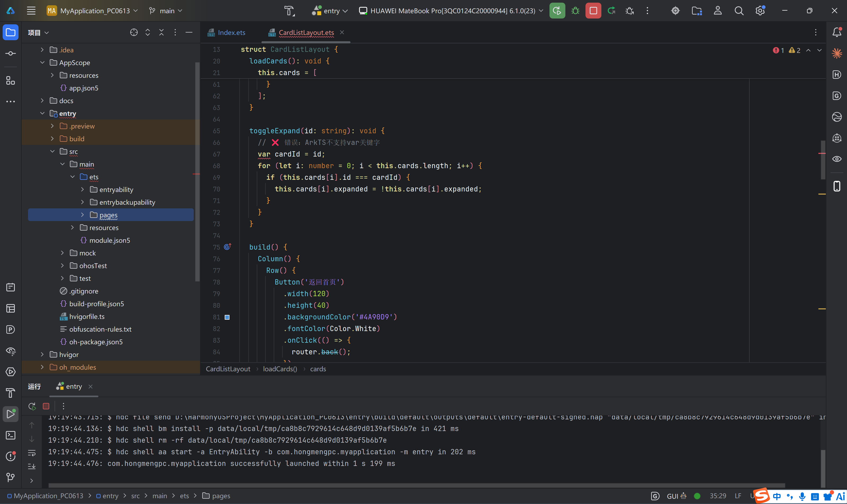Open the 项目 view selector dropdown
This screenshot has width=847, height=504.
[38, 33]
